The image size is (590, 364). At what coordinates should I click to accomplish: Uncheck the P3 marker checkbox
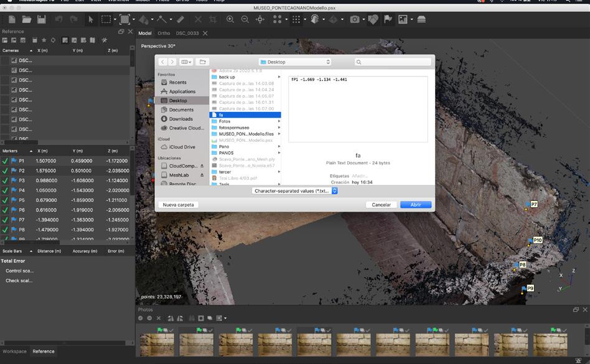tap(5, 180)
